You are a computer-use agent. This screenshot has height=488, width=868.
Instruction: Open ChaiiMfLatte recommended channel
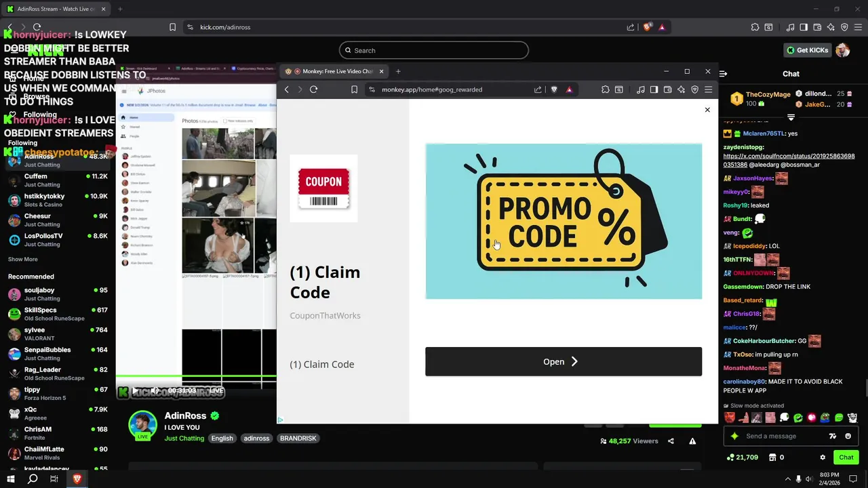click(x=58, y=453)
